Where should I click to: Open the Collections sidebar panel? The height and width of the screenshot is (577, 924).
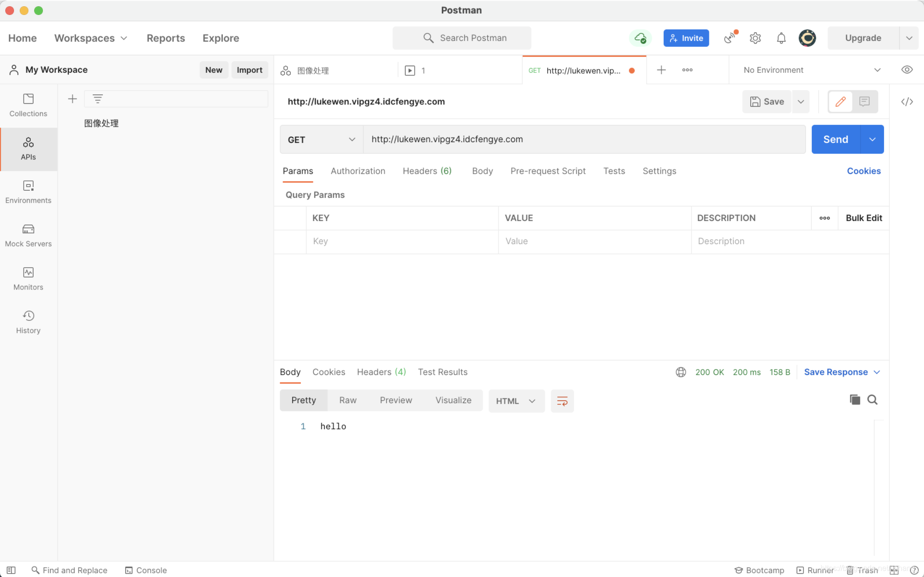point(28,105)
